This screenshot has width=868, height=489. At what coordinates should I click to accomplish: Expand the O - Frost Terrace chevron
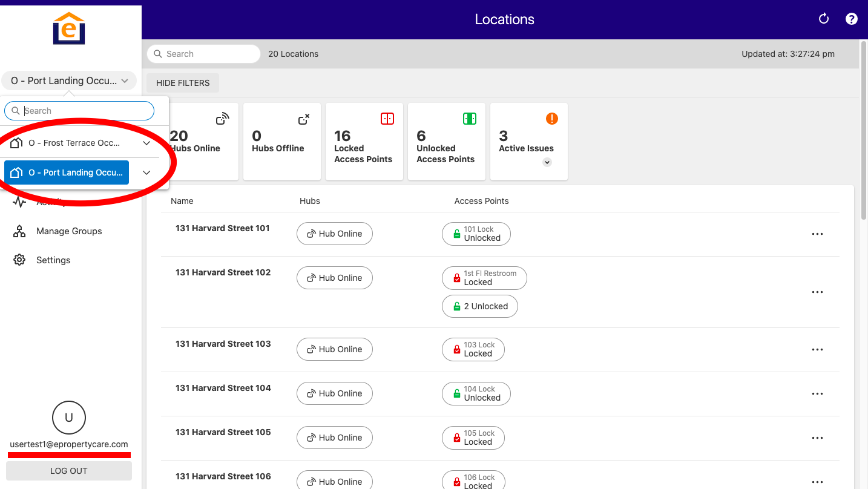click(146, 143)
